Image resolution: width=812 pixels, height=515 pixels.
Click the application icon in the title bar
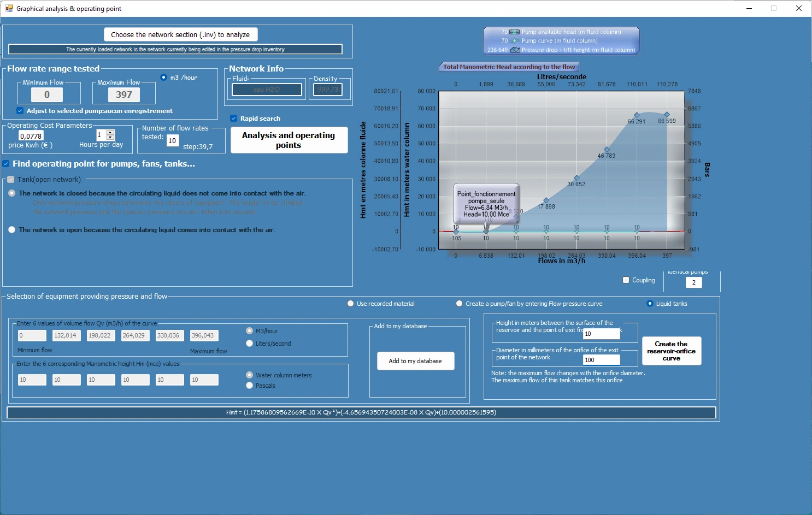coord(9,8)
